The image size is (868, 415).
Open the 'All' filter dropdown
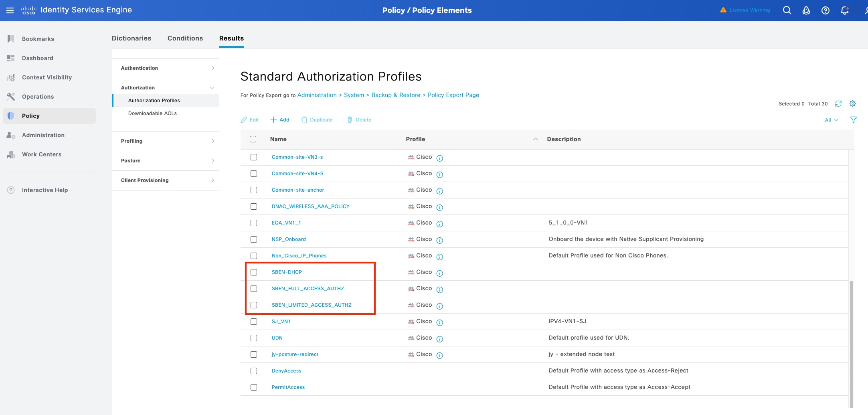coord(831,119)
